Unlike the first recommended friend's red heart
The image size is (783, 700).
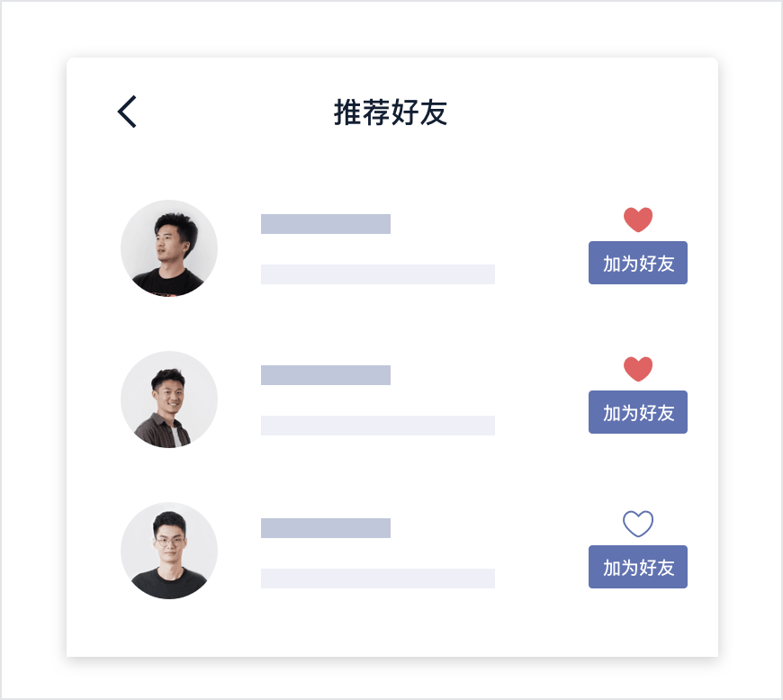pyautogui.click(x=638, y=220)
